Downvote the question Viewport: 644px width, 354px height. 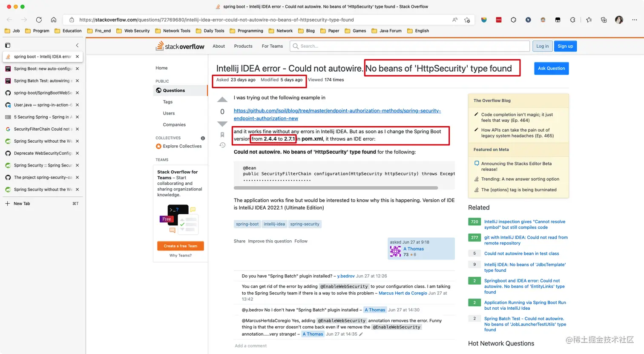(222, 124)
